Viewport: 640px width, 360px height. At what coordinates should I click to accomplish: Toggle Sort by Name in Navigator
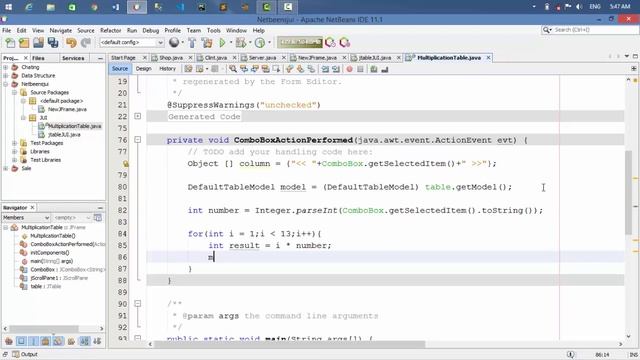click(85, 341)
